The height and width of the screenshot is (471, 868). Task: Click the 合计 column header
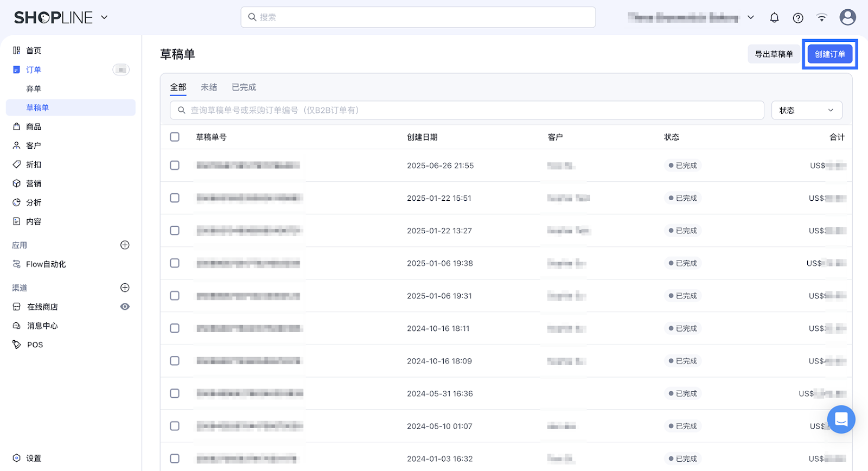(x=837, y=137)
